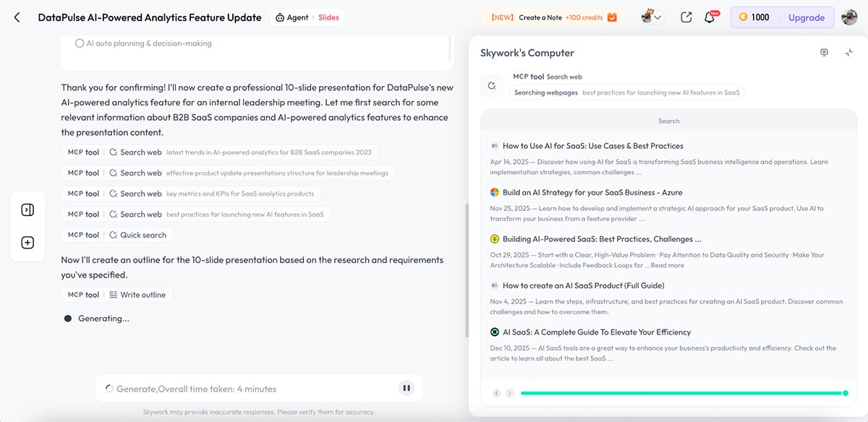868x422 pixels.
Task: Expand the Quick search MCP tool step
Action: coord(117,235)
